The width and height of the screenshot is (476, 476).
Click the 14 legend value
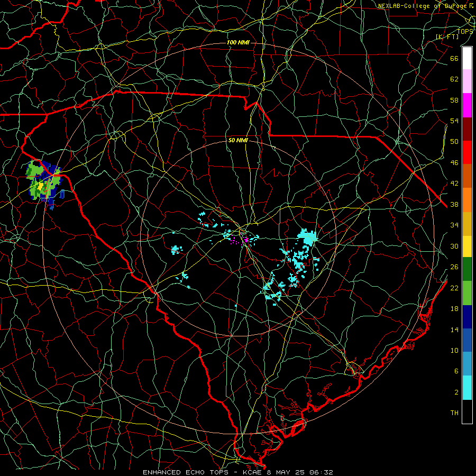(x=454, y=329)
